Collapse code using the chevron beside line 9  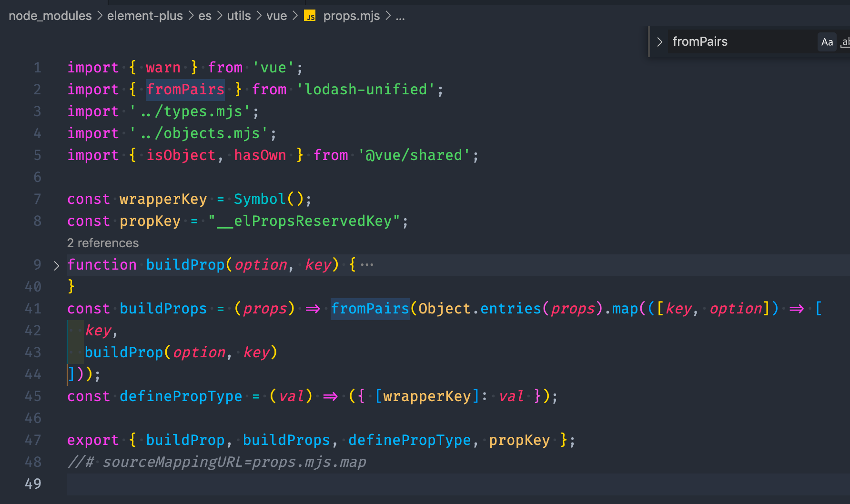[x=56, y=265]
